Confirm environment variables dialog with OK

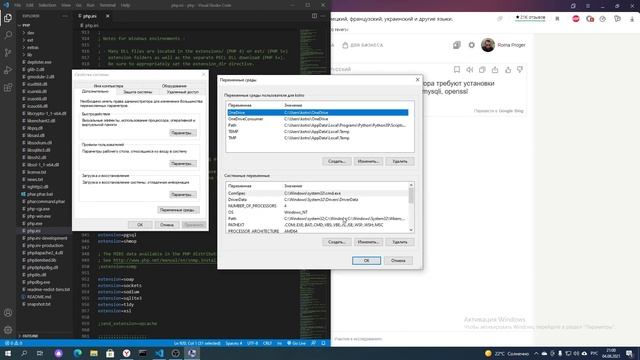coord(366,260)
